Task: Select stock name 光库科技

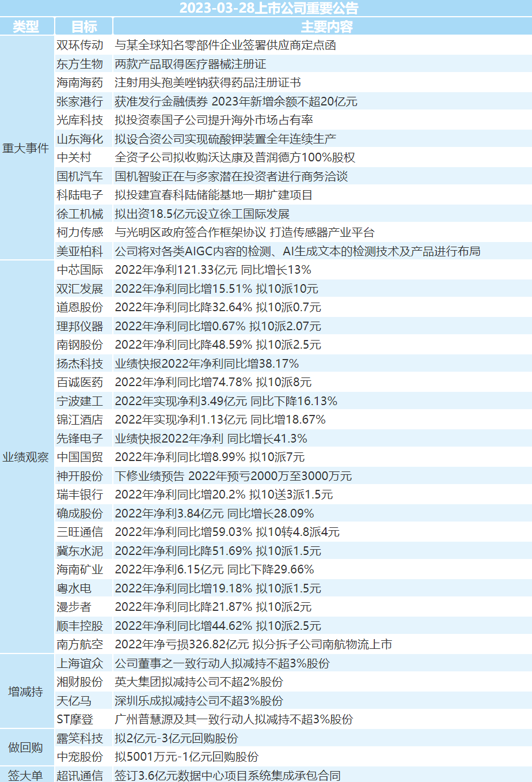Action: click(80, 120)
